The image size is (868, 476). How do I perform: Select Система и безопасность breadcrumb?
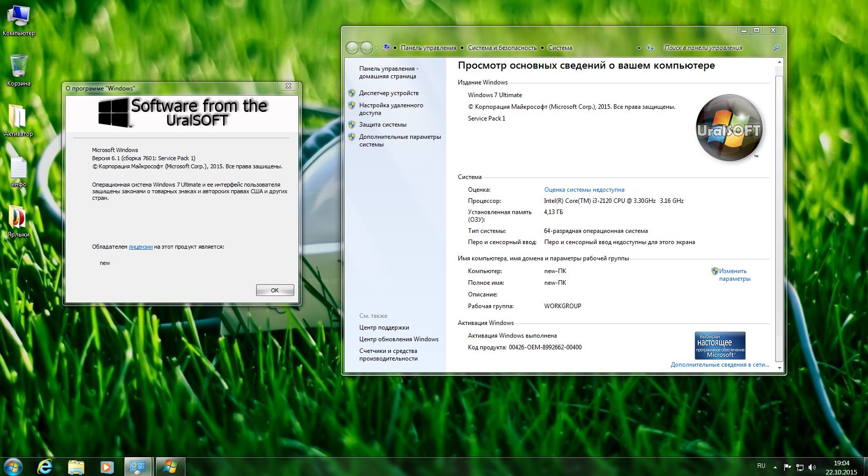coord(502,48)
